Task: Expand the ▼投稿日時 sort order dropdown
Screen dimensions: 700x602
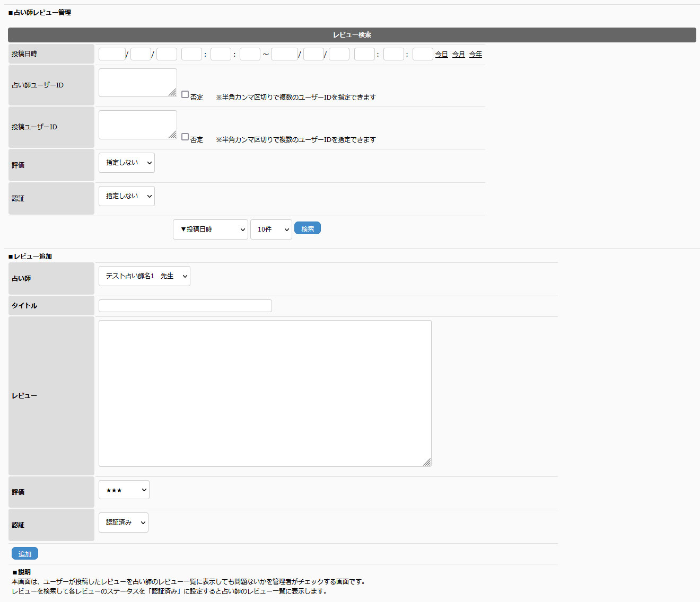Action: tap(210, 229)
